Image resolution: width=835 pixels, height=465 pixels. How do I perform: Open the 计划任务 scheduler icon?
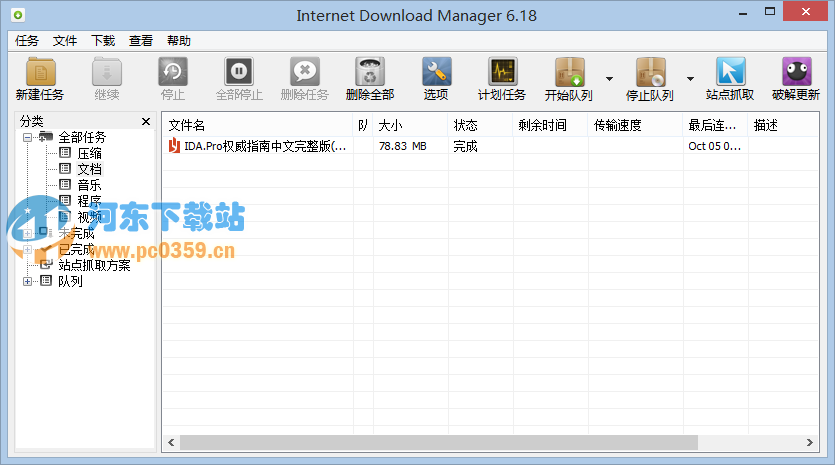click(x=502, y=72)
